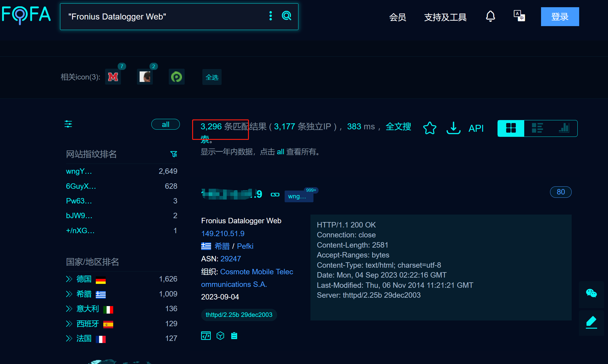Open WeChat contact floating button
Image resolution: width=608 pixels, height=364 pixels.
(591, 293)
